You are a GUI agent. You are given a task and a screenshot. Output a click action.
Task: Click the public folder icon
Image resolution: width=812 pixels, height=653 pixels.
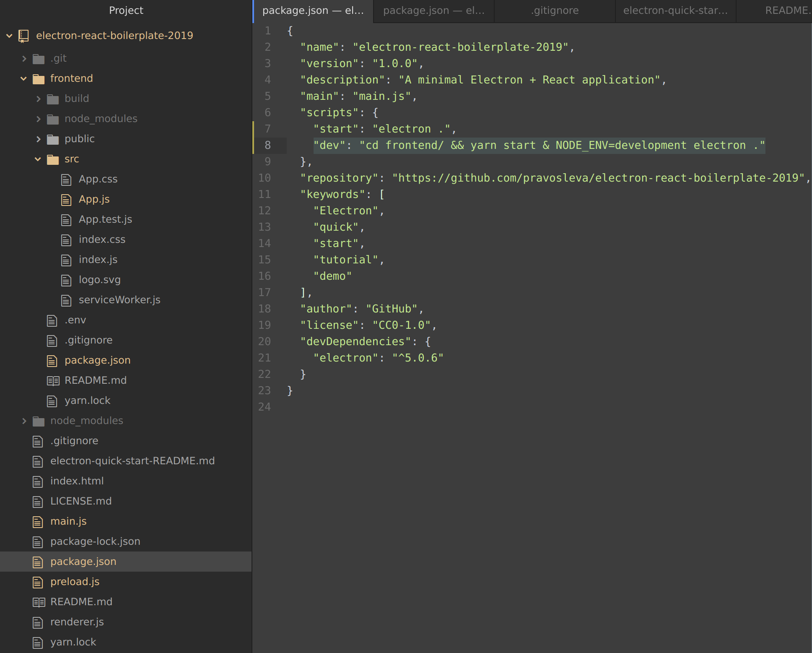pos(53,139)
